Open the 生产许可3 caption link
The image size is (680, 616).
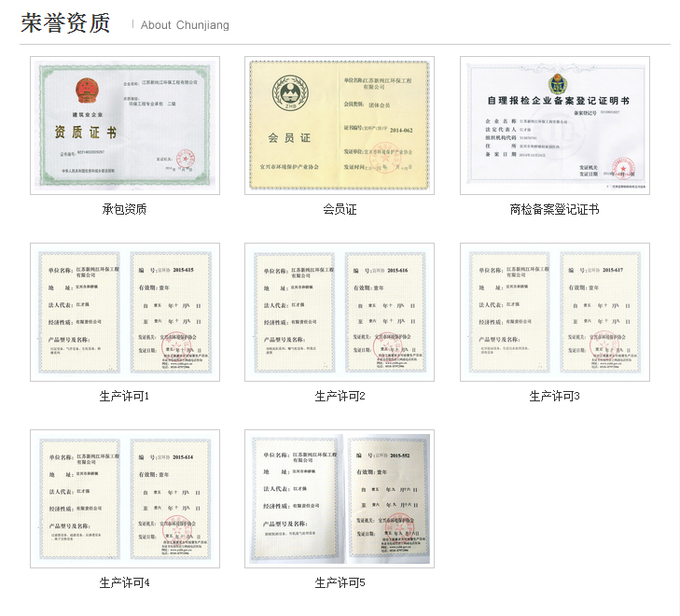click(x=554, y=396)
